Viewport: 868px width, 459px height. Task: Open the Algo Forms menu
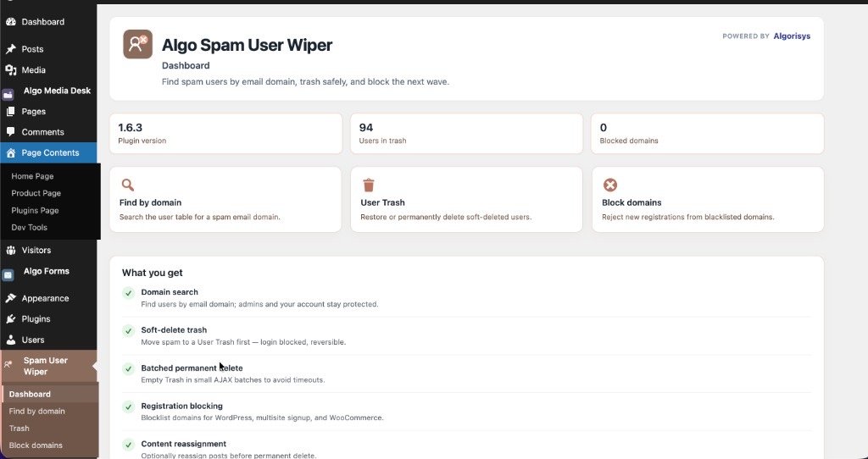point(48,272)
